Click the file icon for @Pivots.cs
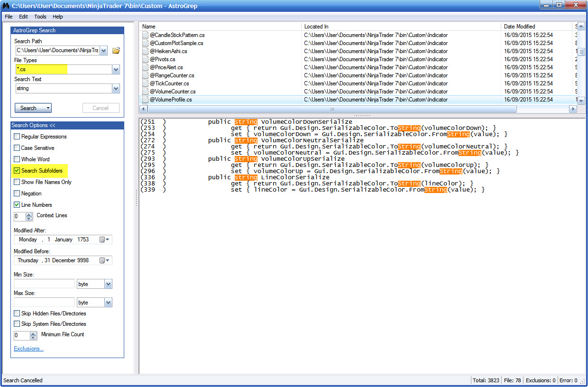The height and width of the screenshot is (387, 588). [145, 59]
